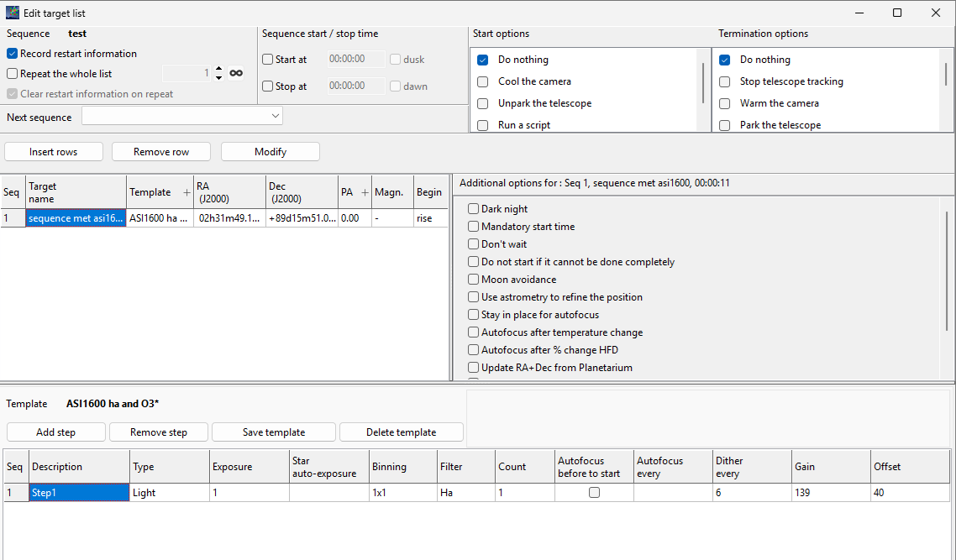Enable Update RA+Dec from Planetarium

(x=473, y=368)
